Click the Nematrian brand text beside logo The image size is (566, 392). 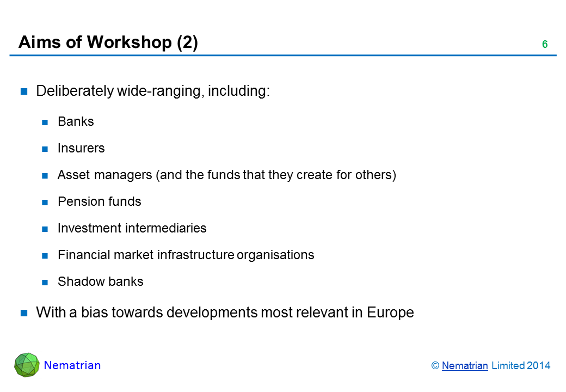tap(72, 365)
